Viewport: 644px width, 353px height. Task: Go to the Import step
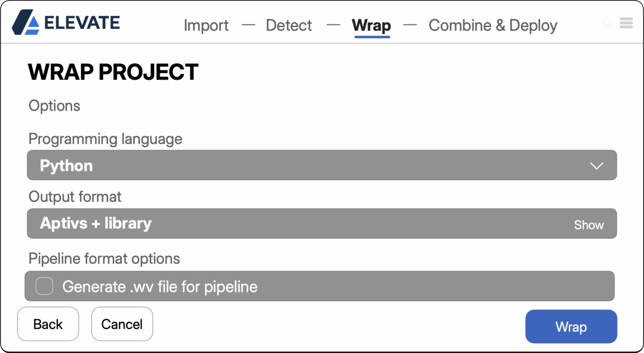(x=206, y=26)
